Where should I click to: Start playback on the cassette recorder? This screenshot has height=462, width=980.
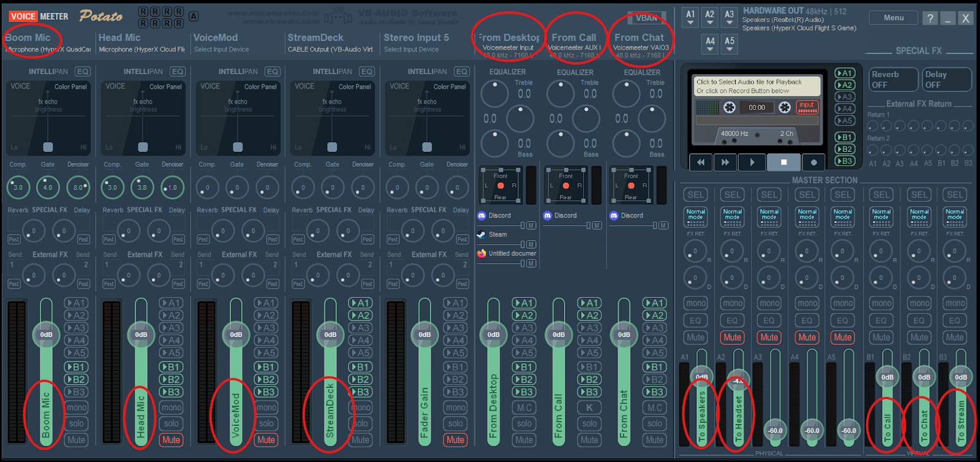pyautogui.click(x=752, y=162)
